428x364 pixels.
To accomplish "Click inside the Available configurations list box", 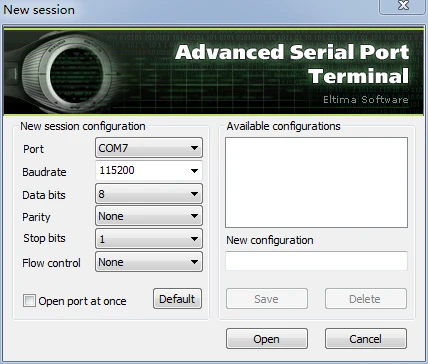I will [316, 183].
